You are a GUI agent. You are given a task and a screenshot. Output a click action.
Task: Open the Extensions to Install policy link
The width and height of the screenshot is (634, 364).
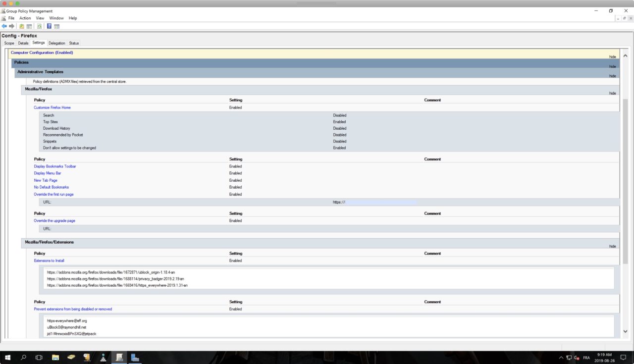coord(49,260)
